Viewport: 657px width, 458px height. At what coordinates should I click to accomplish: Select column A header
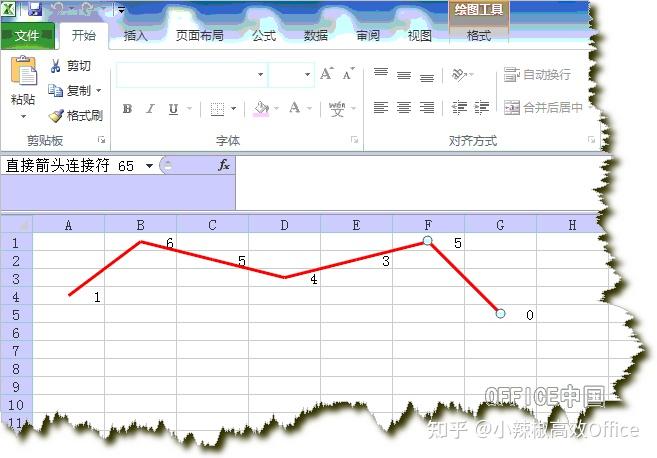(69, 225)
